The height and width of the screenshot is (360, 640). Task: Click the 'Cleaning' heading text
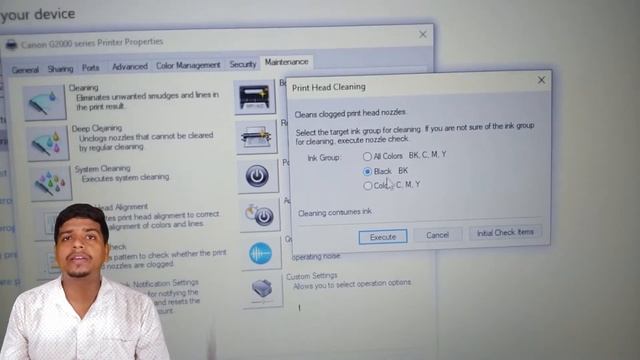click(x=83, y=88)
